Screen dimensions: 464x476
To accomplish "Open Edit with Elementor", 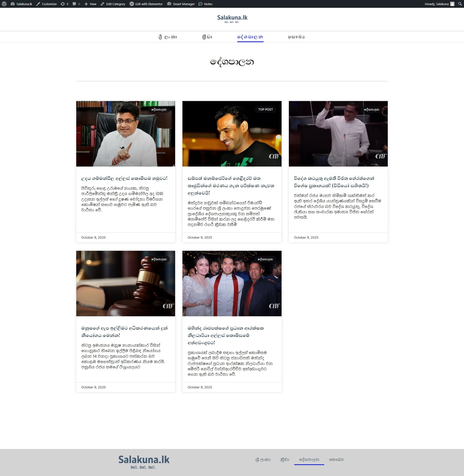I will [146, 4].
